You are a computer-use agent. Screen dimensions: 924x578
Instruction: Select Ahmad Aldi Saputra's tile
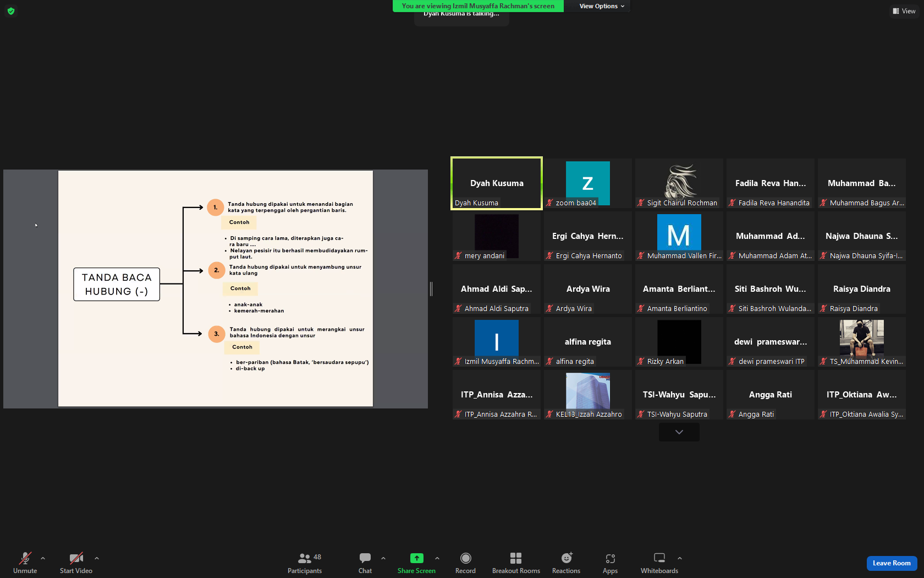coord(497,289)
